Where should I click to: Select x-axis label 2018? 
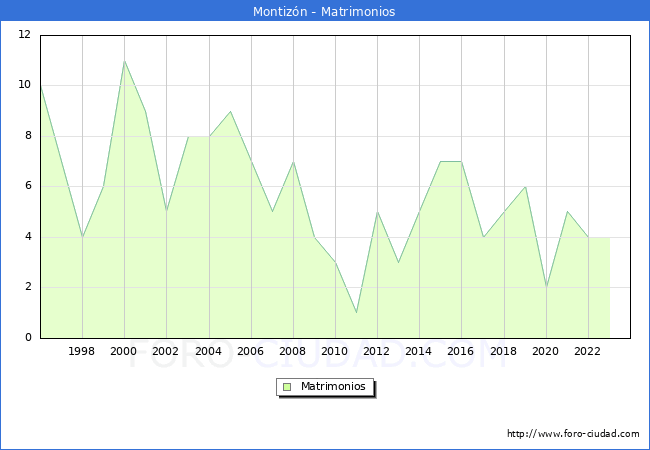point(503,351)
